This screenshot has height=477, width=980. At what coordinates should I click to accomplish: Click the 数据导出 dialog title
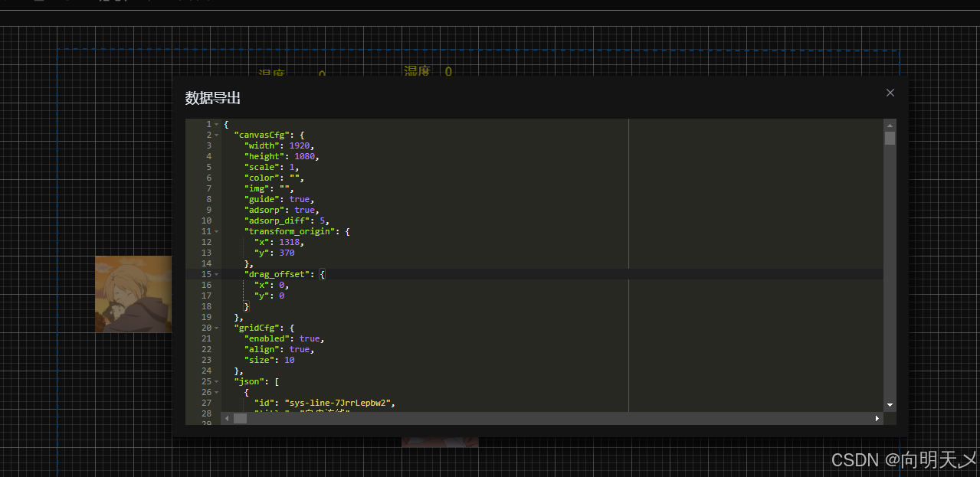point(213,98)
